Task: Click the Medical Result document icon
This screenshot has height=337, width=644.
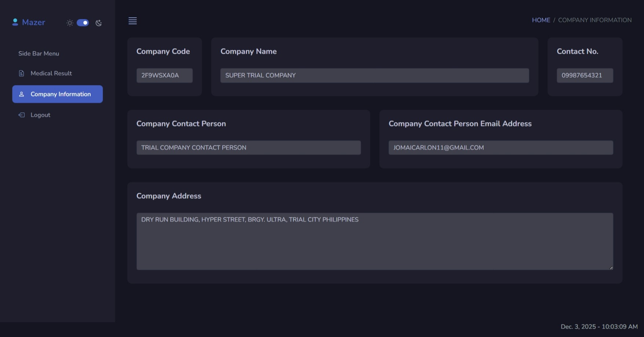Action: [x=22, y=73]
